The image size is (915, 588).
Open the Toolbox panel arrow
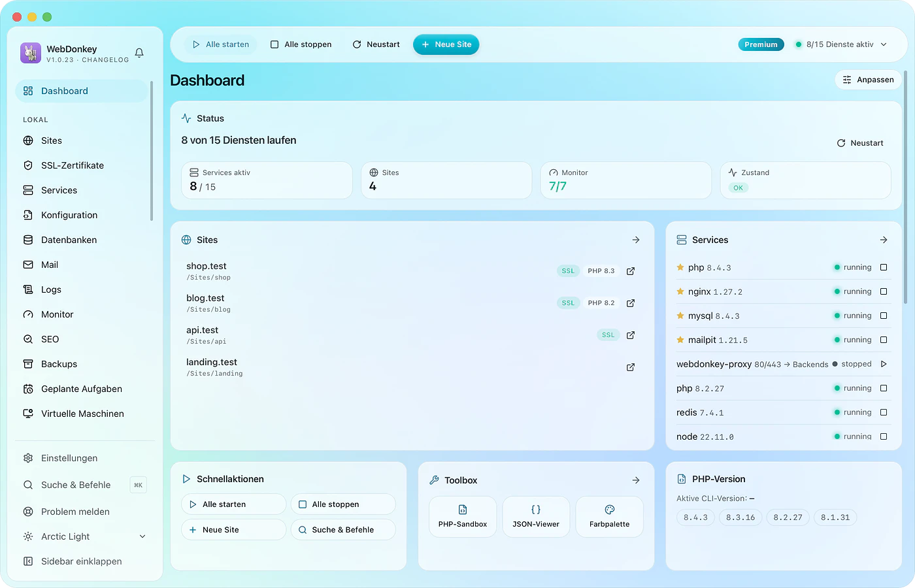click(x=636, y=480)
